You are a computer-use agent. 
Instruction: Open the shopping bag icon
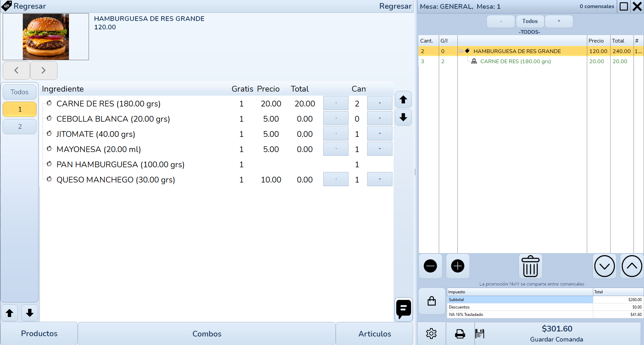432,301
